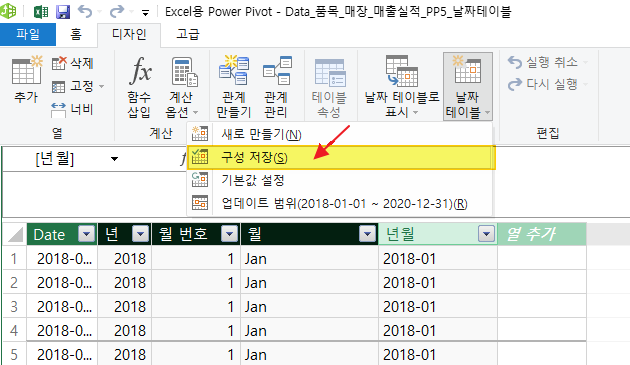Open the [년월] name box dropdown

point(115,159)
